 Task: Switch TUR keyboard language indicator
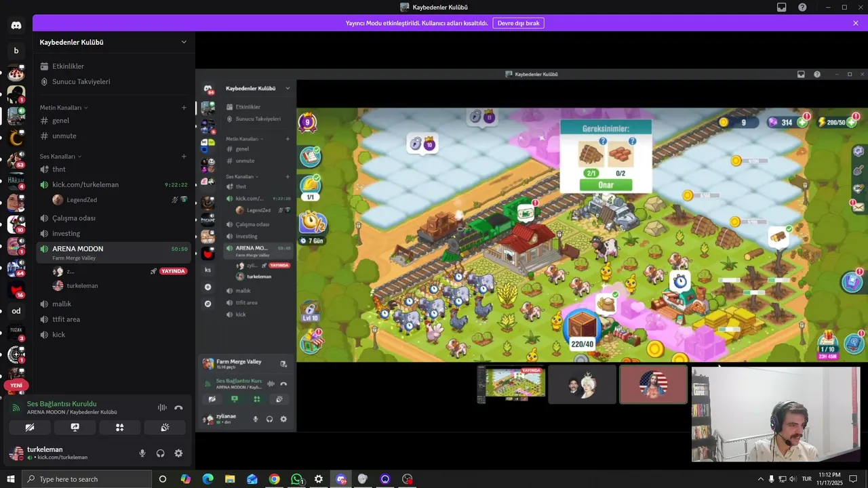click(806, 479)
